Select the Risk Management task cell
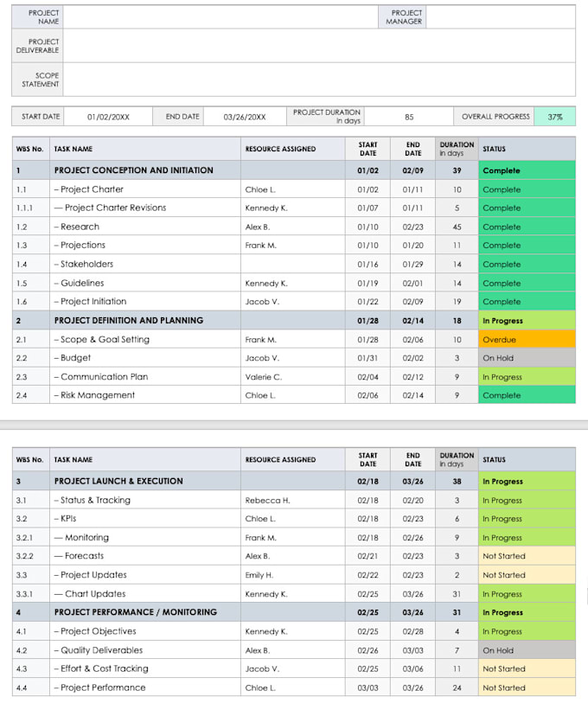The image size is (588, 716). click(x=145, y=395)
